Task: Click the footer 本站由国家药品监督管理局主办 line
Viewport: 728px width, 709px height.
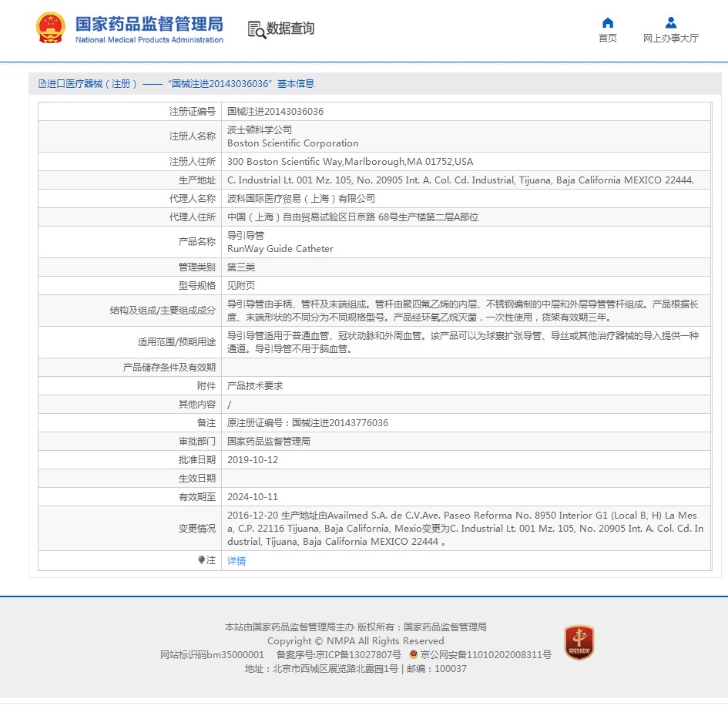Action: [x=356, y=627]
